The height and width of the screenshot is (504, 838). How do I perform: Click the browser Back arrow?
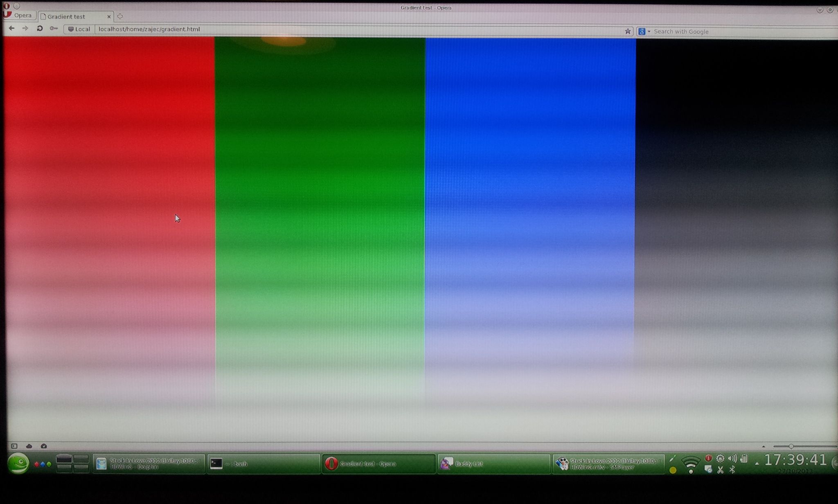click(11, 28)
